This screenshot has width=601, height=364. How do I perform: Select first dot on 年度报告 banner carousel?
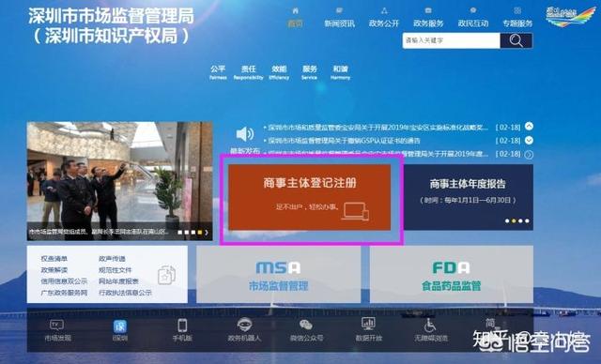[507, 220]
